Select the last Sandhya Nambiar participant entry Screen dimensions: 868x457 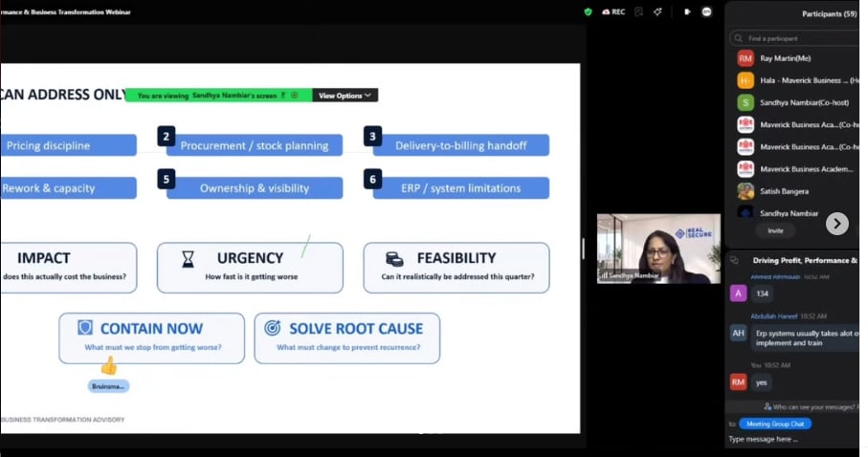click(789, 213)
